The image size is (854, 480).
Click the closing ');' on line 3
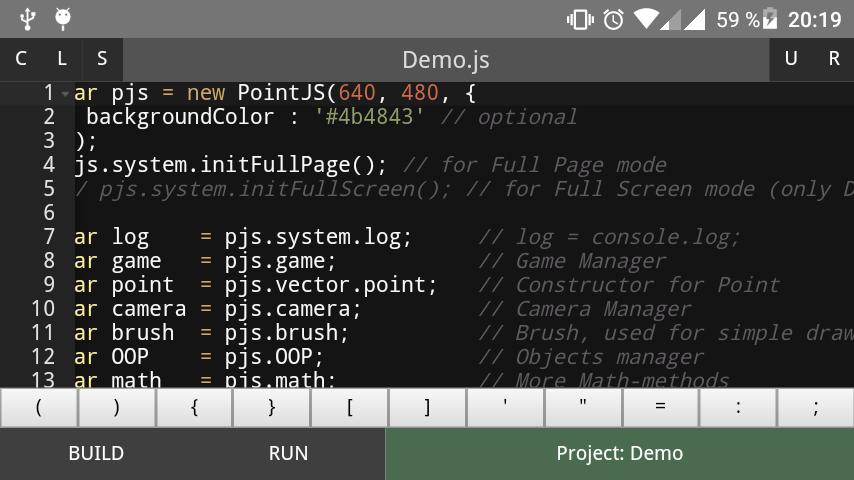[x=86, y=142]
